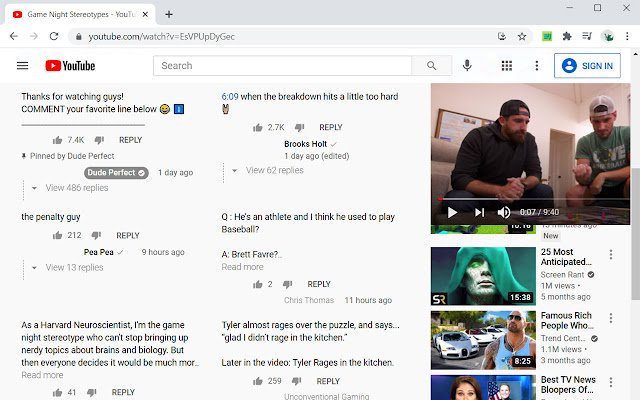Reply to the pinned Dude Perfect comment
Viewport: 640px width, 400px height.
tap(130, 140)
